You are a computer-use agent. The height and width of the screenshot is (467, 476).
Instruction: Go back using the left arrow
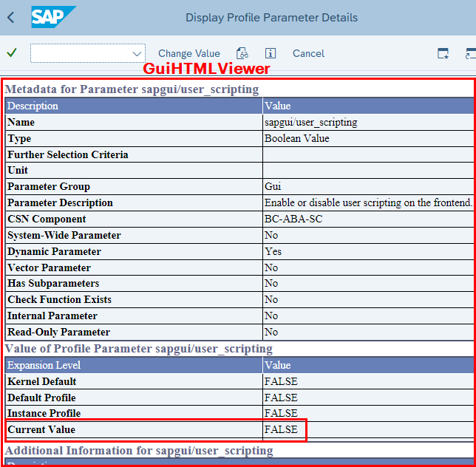[10, 17]
